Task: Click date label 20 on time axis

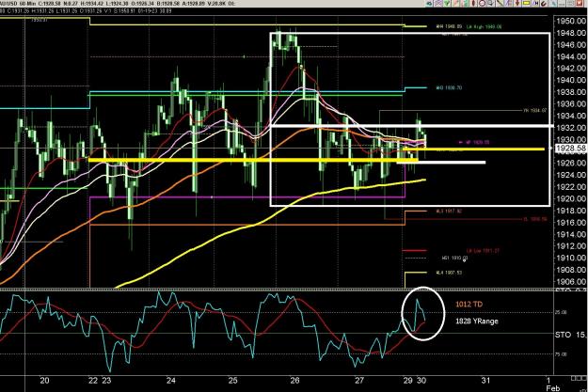Action: (44, 381)
